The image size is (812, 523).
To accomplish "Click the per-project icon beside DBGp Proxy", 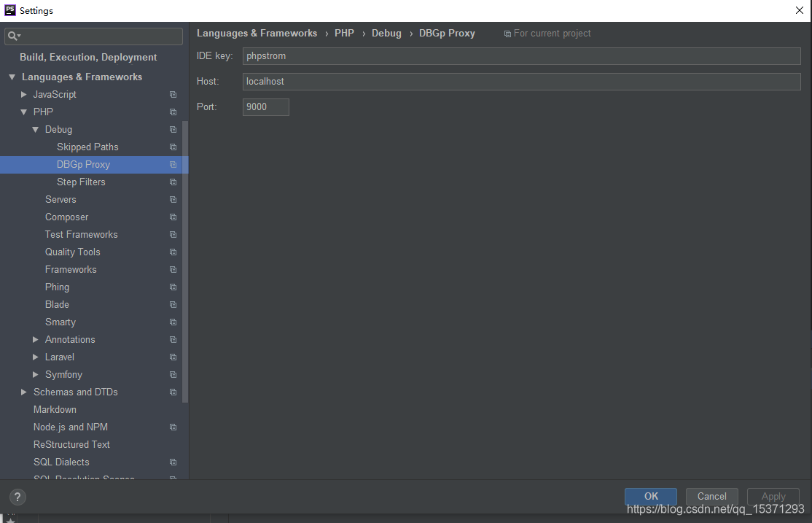I will 173,164.
